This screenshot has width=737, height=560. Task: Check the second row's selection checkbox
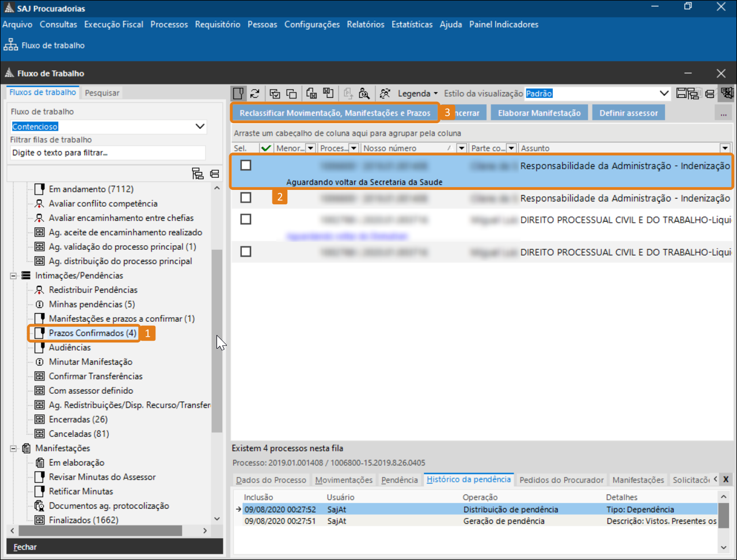[246, 197]
